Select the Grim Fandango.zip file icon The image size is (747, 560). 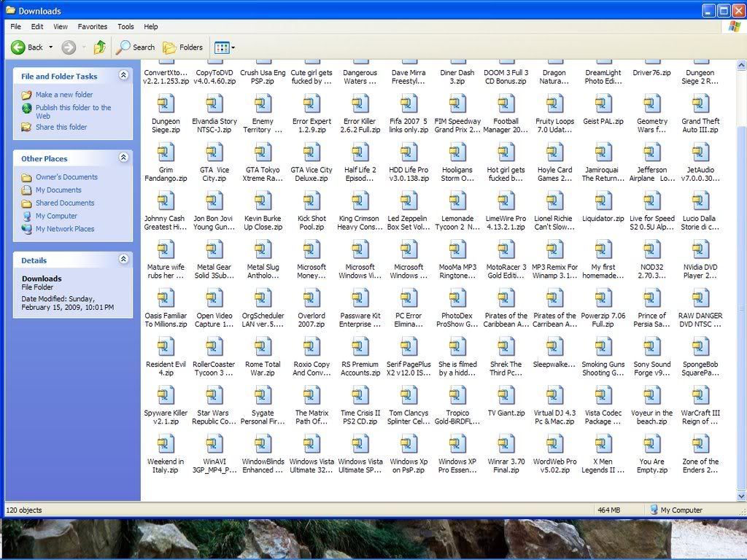166,152
